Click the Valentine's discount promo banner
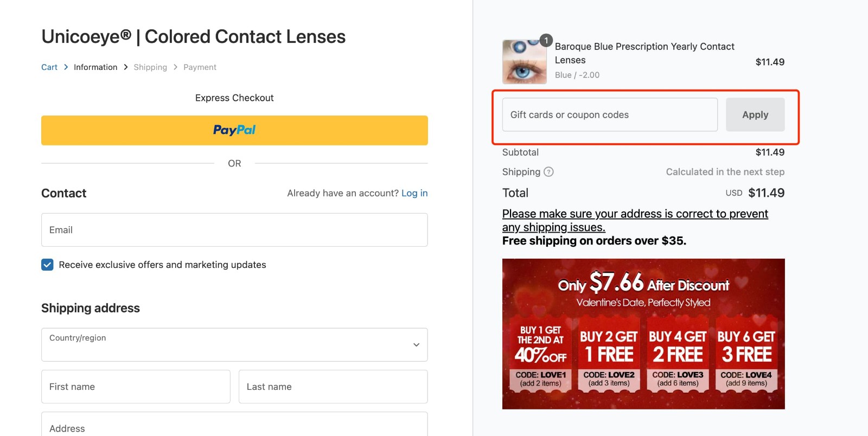868x436 pixels. point(643,334)
